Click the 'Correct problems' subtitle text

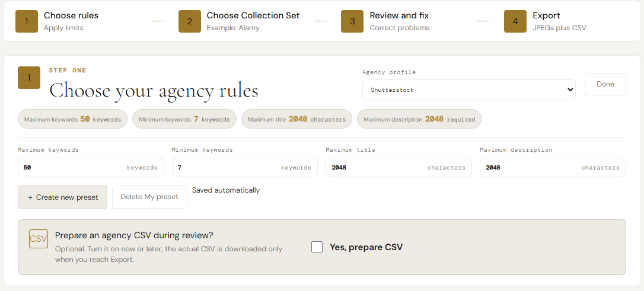pos(400,28)
